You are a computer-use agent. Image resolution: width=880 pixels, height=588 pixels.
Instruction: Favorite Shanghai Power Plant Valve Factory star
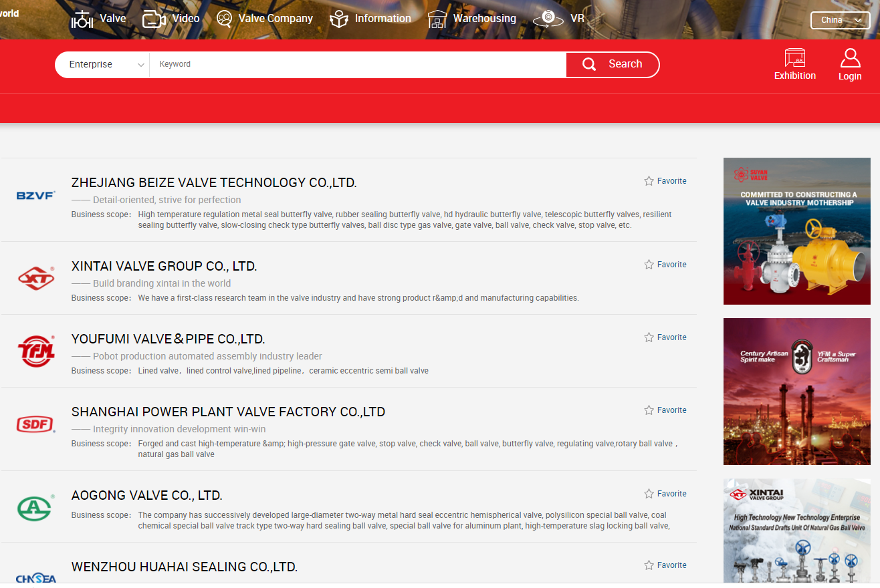(x=649, y=410)
